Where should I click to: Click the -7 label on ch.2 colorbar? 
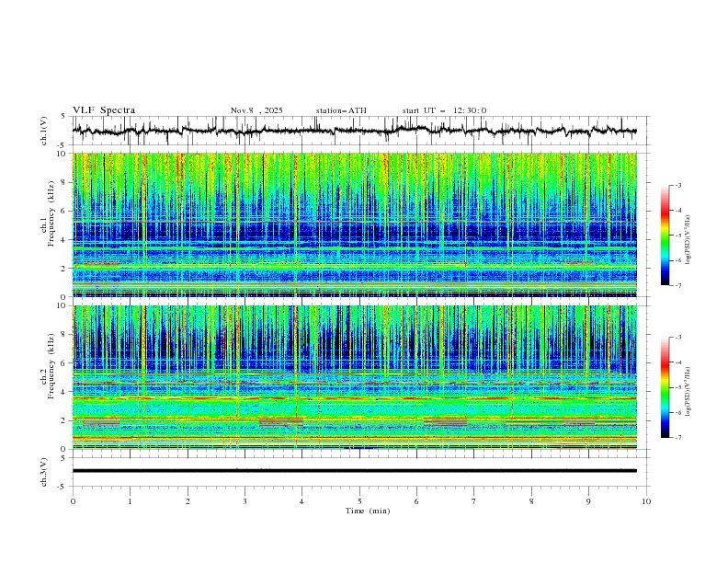pyautogui.click(x=677, y=438)
